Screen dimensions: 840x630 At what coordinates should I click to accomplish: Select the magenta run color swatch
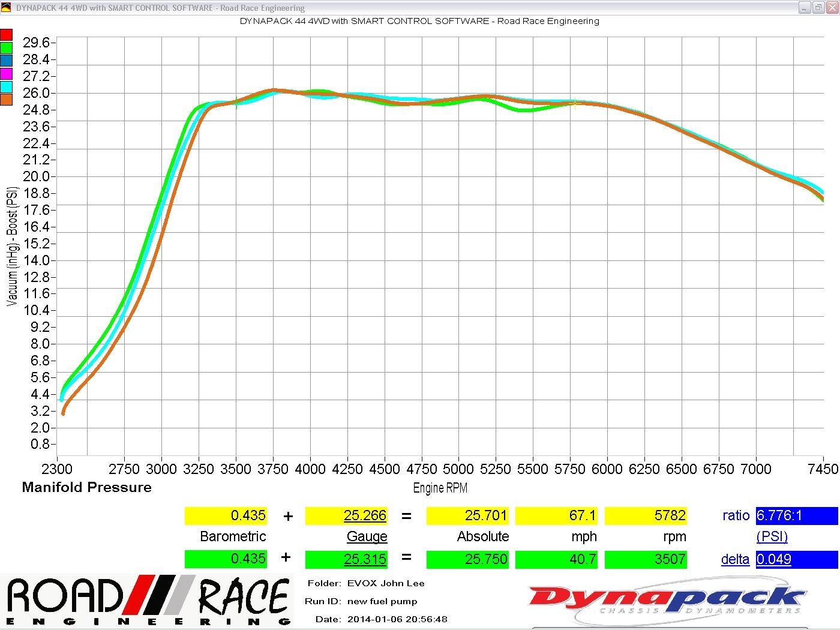point(6,74)
